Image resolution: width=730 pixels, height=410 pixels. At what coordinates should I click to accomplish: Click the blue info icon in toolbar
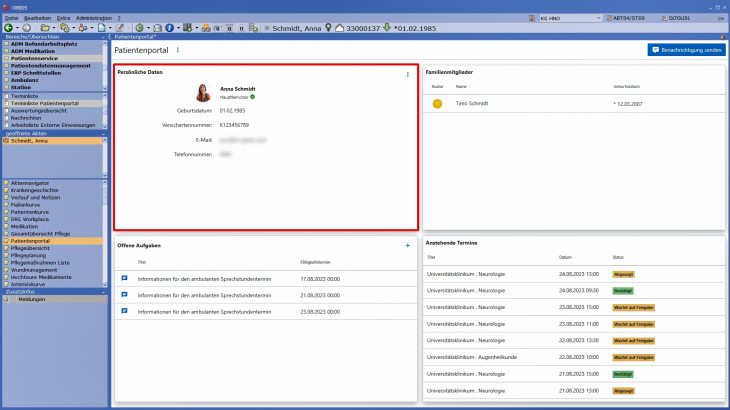(x=168, y=27)
